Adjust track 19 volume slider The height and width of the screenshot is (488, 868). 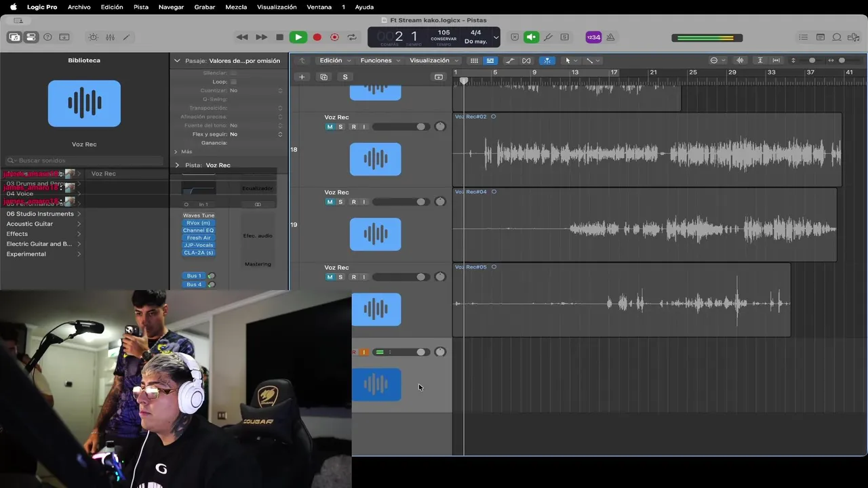[x=400, y=202]
